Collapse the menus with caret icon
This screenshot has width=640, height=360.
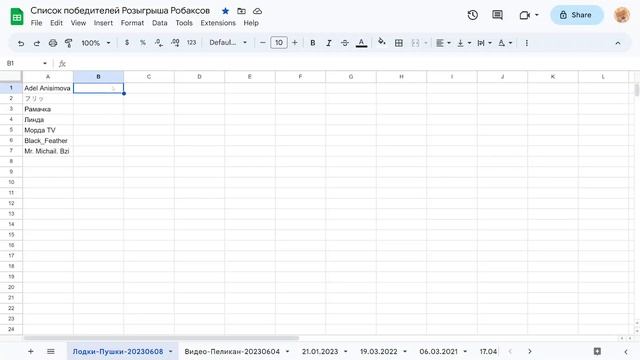click(618, 43)
